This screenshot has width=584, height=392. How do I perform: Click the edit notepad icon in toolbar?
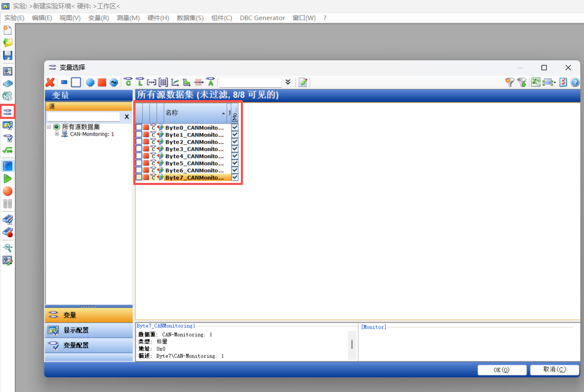(303, 82)
